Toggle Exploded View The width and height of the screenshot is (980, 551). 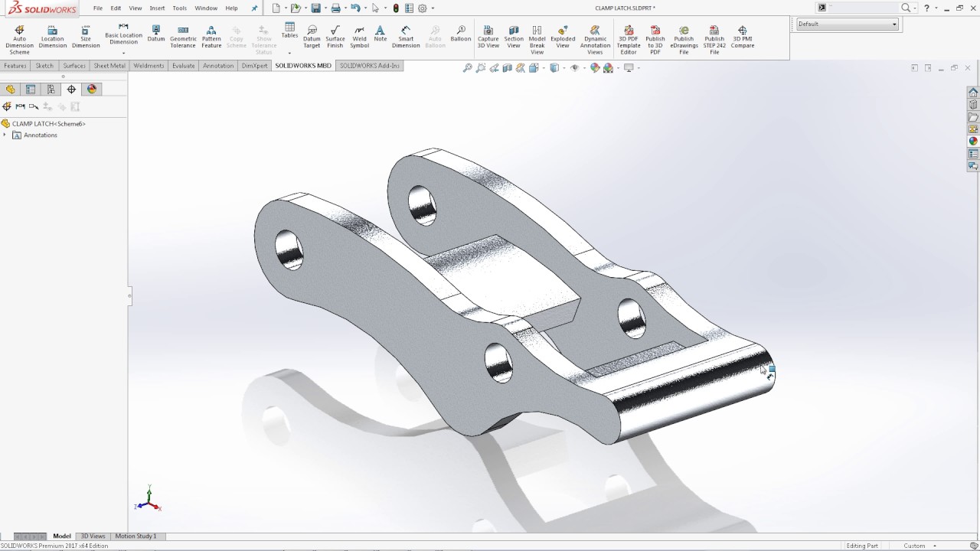(x=563, y=37)
